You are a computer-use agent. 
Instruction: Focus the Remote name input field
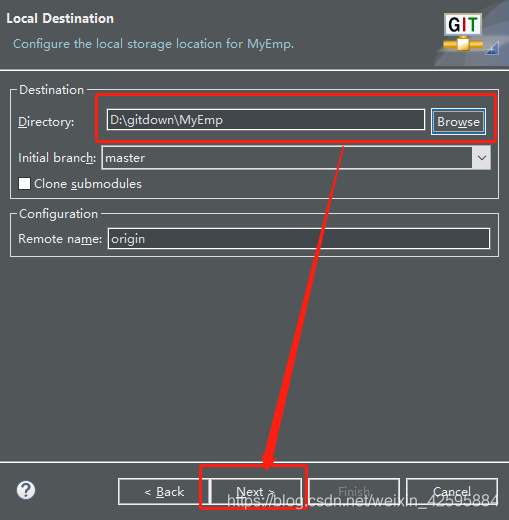pyautogui.click(x=299, y=239)
